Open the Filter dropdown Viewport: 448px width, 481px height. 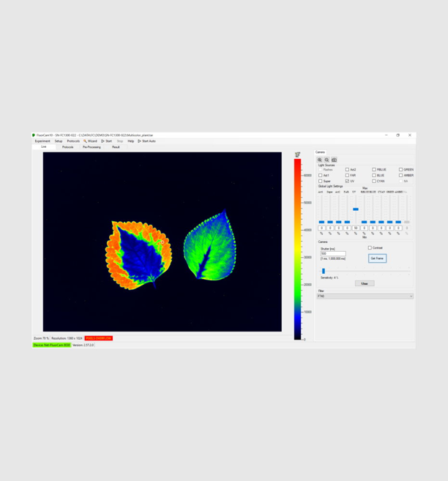tap(365, 297)
